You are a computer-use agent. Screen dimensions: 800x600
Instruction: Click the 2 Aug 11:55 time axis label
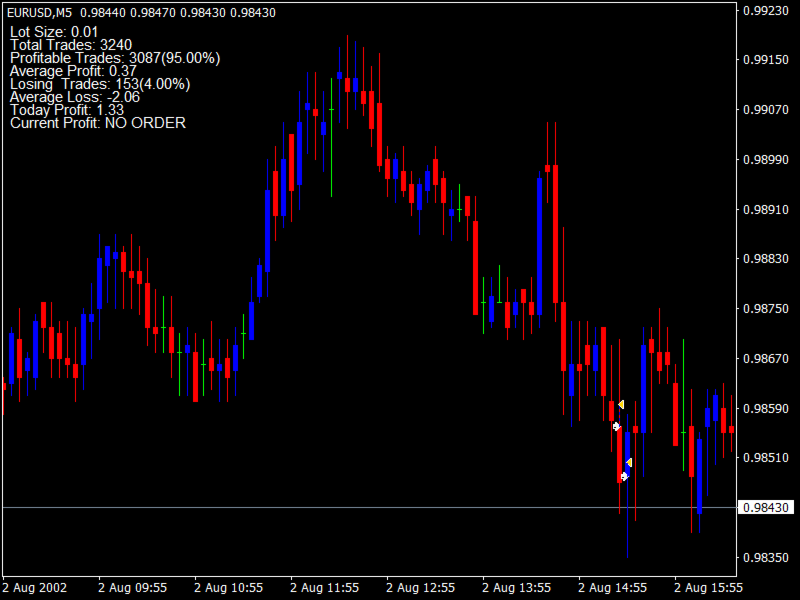coord(324,588)
